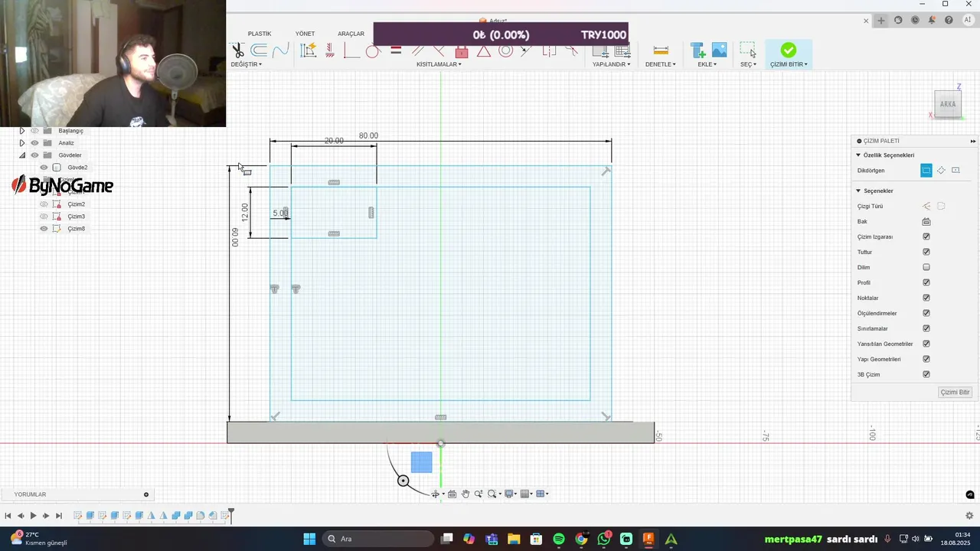
Task: Click the green ÇİZİMİ BİTİR checkmark
Action: 789,51
